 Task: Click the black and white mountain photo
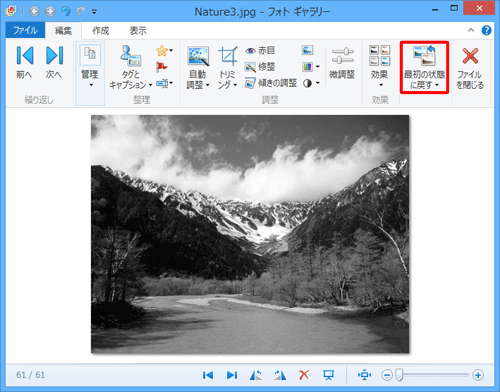[250, 234]
